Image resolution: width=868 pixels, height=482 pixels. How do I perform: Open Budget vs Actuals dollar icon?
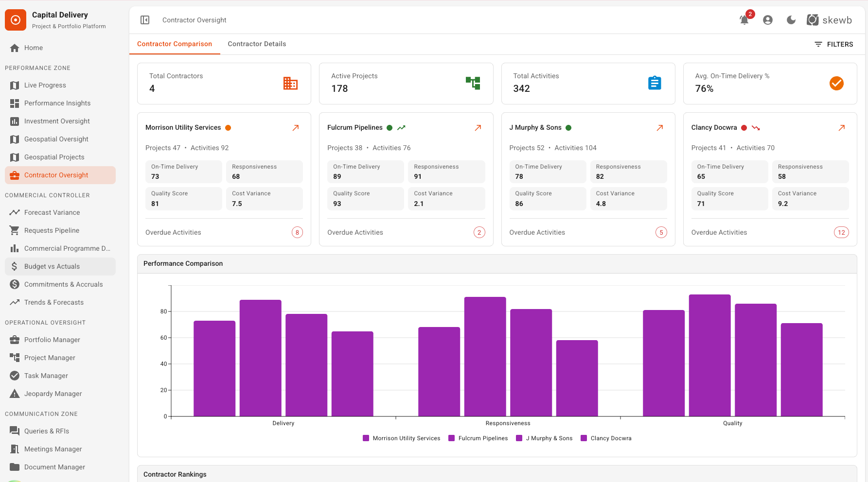(15, 266)
